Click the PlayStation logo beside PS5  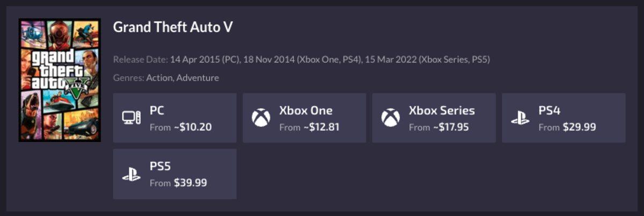click(131, 174)
